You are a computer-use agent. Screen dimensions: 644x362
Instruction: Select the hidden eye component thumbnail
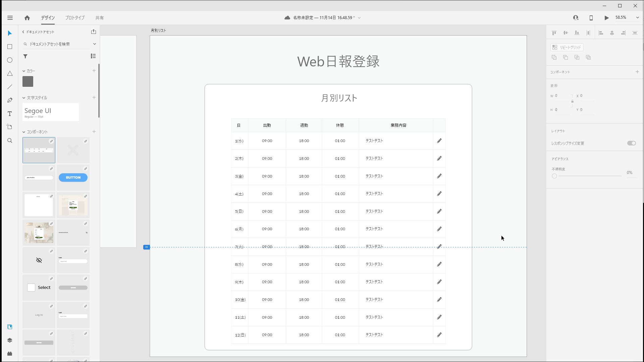pyautogui.click(x=39, y=260)
